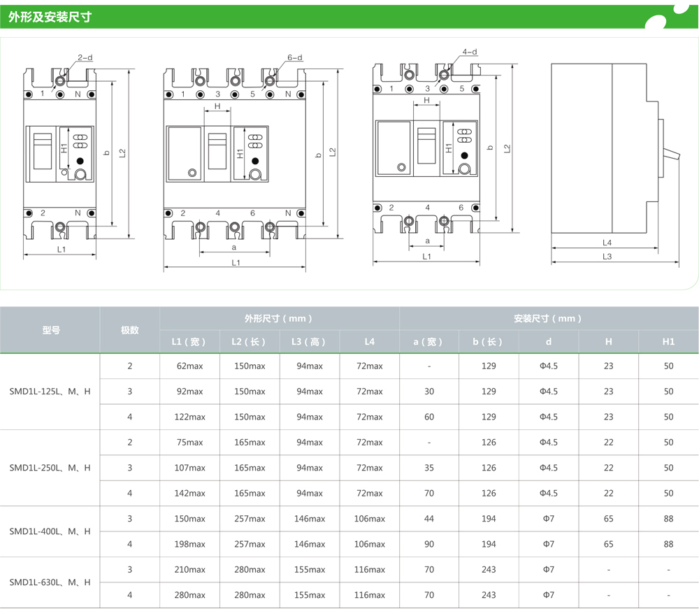Image resolution: width=699 pixels, height=616 pixels.
Task: Select the SMD1L-630L、M、H model row label
Action: [x=50, y=582]
